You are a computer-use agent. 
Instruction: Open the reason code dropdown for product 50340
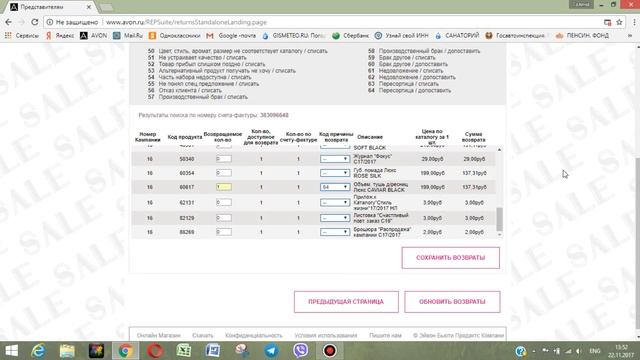click(x=335, y=159)
